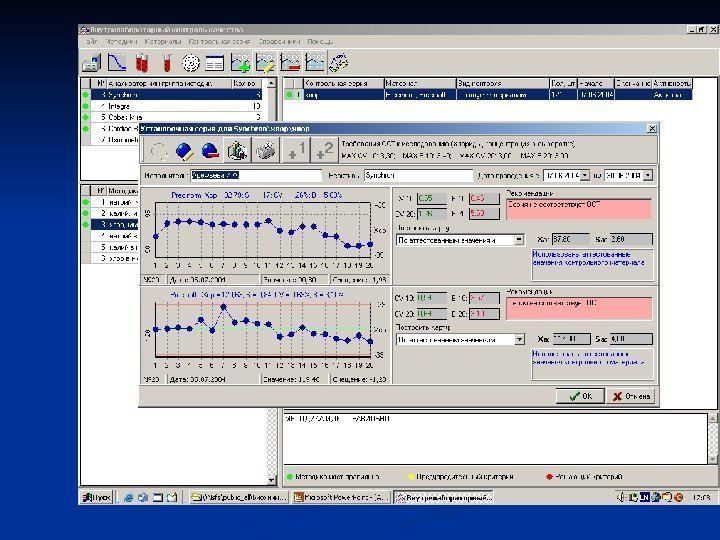Click the lower pink recommendation box
This screenshot has height=540, width=720.
click(579, 309)
